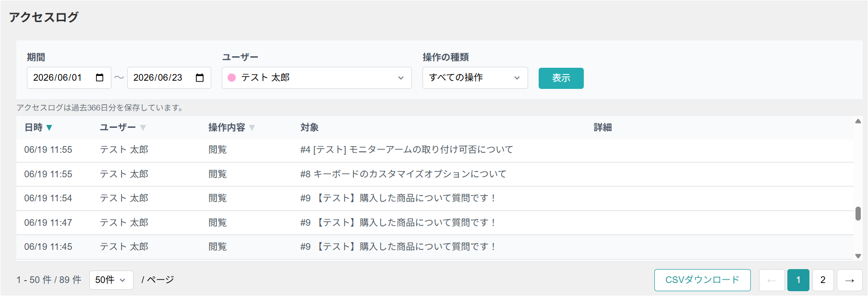Image resolution: width=868 pixels, height=296 pixels.
Task: Click the scroll down arrow of the log table
Action: [x=858, y=256]
